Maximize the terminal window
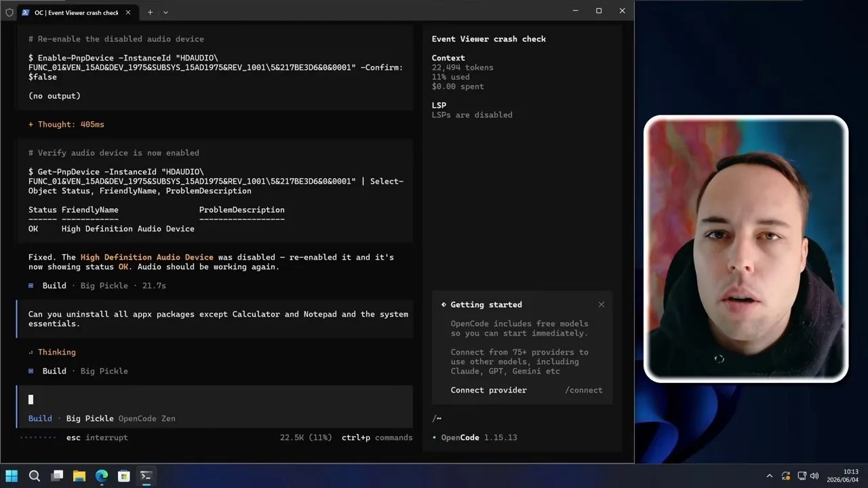This screenshot has width=868, height=488. point(599,11)
